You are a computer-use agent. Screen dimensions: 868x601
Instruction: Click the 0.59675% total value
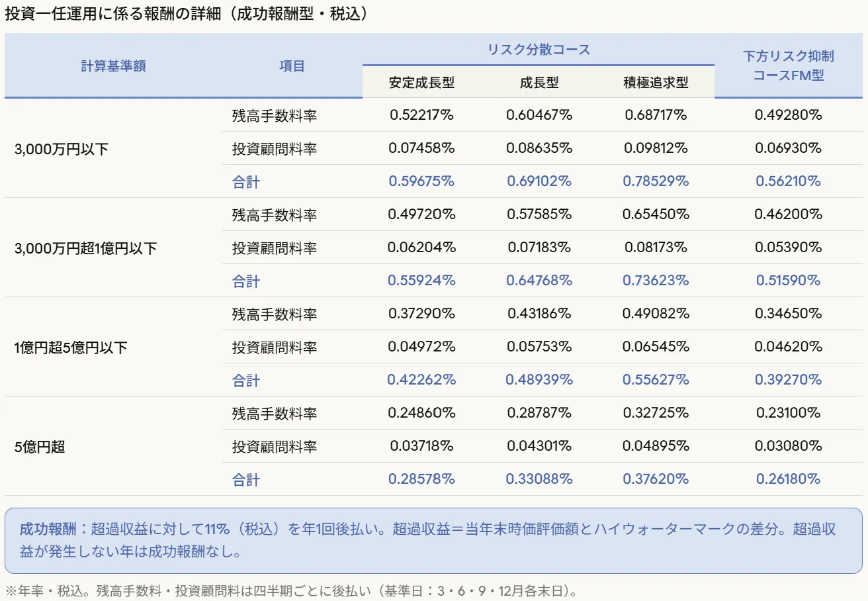point(421,181)
